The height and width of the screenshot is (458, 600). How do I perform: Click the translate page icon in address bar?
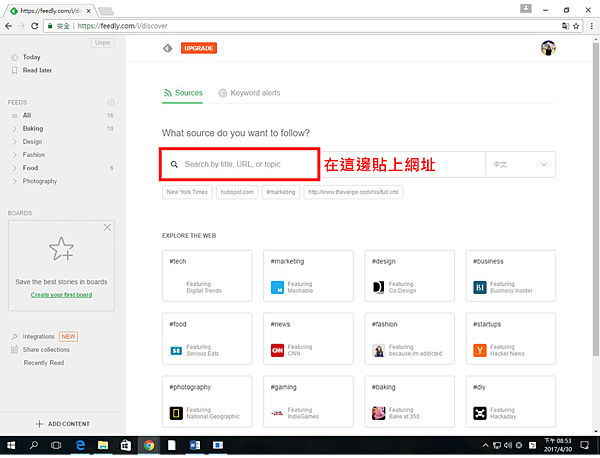click(x=565, y=26)
